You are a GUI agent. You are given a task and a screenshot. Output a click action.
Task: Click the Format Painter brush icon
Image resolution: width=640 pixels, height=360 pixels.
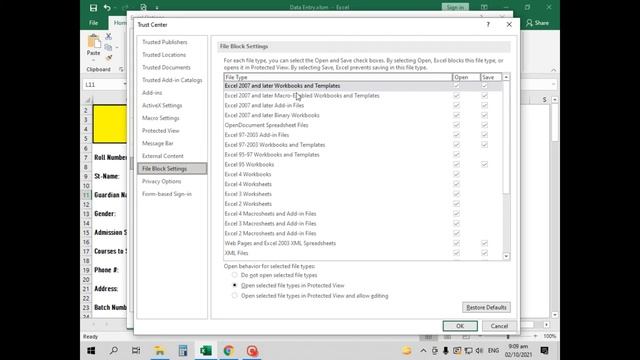pos(109,58)
